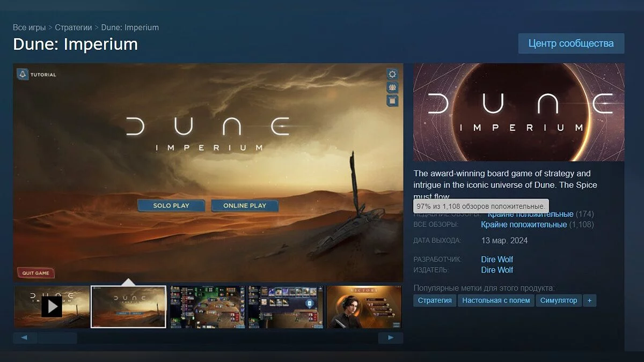Select the Стратегия tag
Screen dimensions: 644x362
click(435, 300)
